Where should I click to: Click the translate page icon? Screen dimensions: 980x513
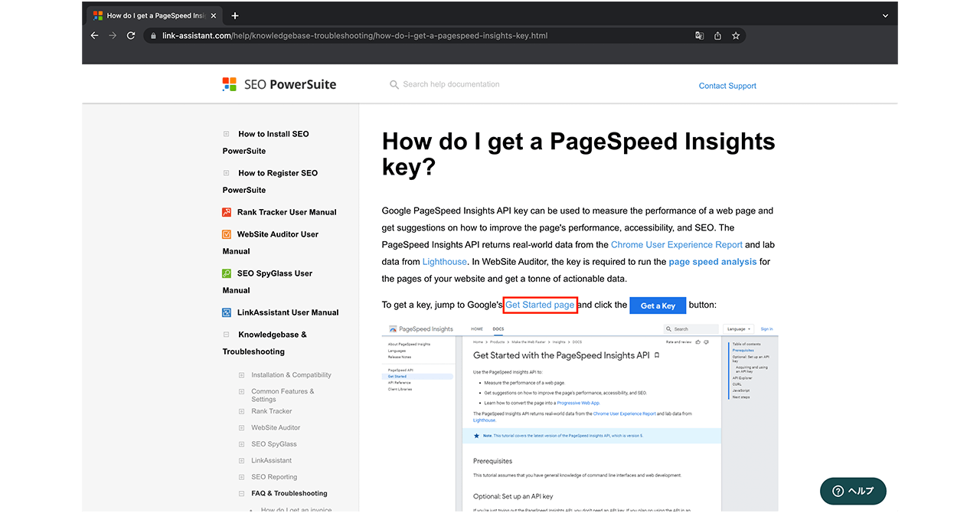[x=699, y=35]
